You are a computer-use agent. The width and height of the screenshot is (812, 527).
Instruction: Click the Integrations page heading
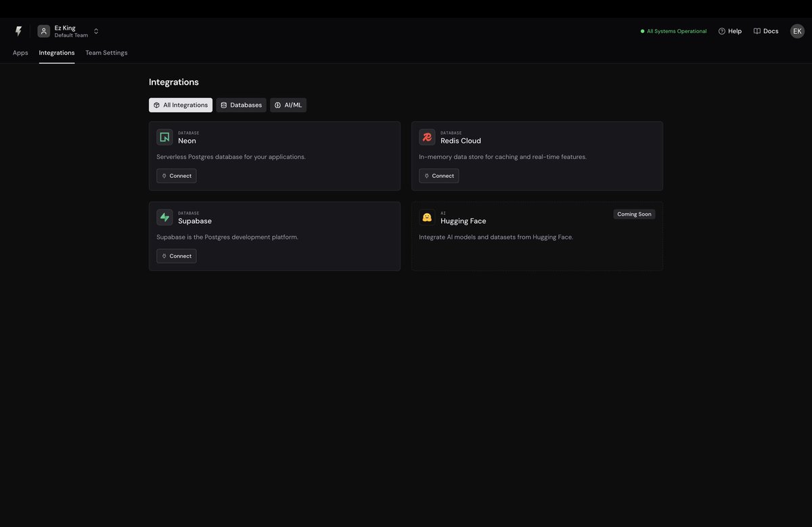click(174, 82)
